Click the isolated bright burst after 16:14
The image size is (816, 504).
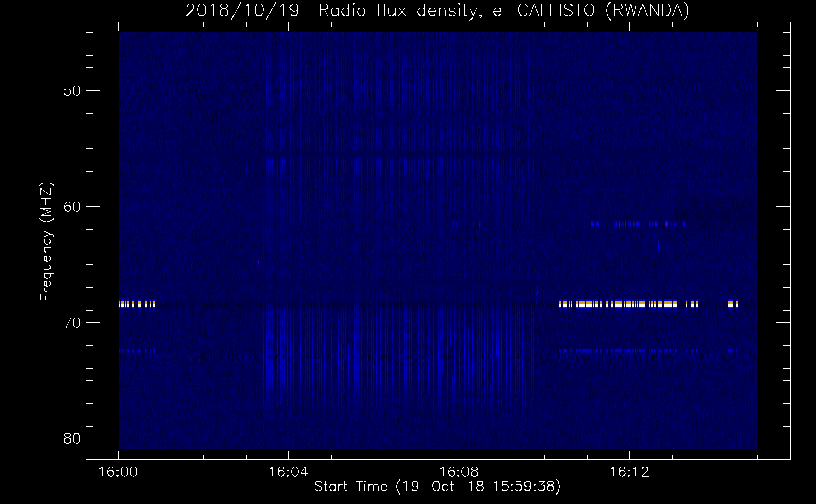[733, 304]
